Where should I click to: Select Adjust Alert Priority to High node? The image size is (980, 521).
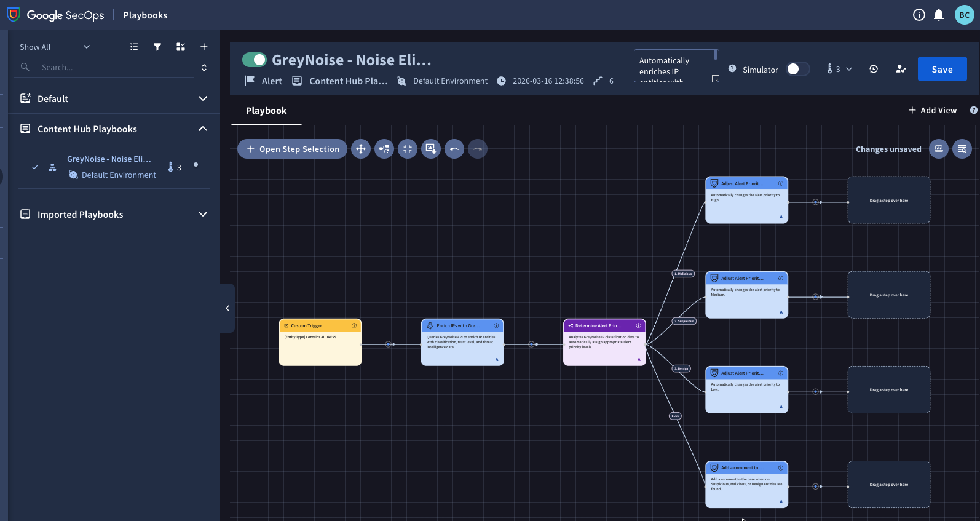coord(746,200)
